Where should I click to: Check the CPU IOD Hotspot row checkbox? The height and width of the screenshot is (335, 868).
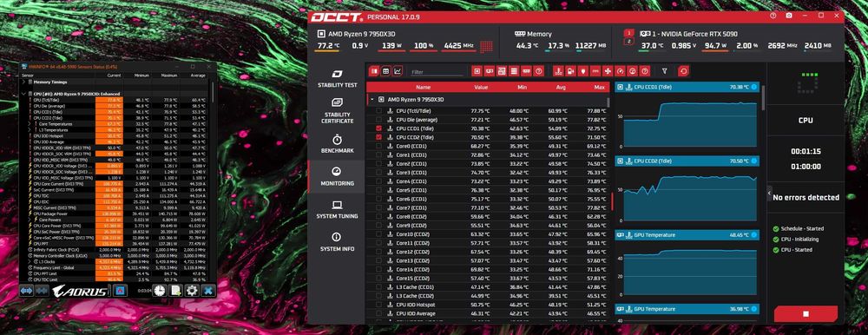click(x=378, y=305)
